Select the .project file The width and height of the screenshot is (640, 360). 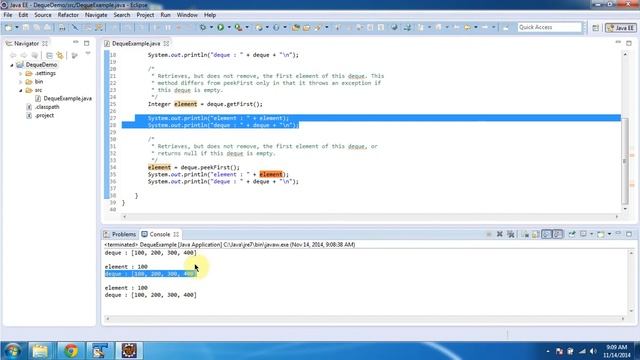[x=44, y=116]
